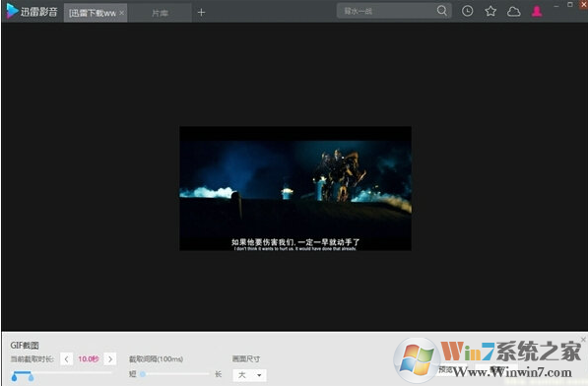Click the capture interval slider knob
Screen dimensions: 588x386
(143, 374)
